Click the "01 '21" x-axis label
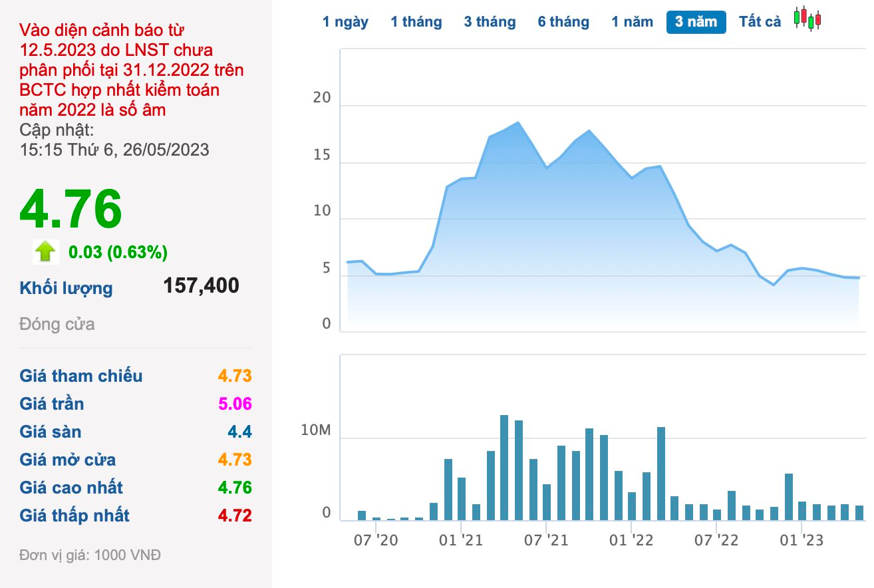 pos(461,540)
